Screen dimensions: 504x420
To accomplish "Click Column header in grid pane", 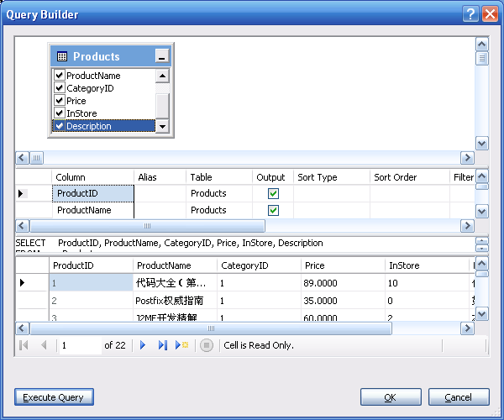I will [92, 177].
